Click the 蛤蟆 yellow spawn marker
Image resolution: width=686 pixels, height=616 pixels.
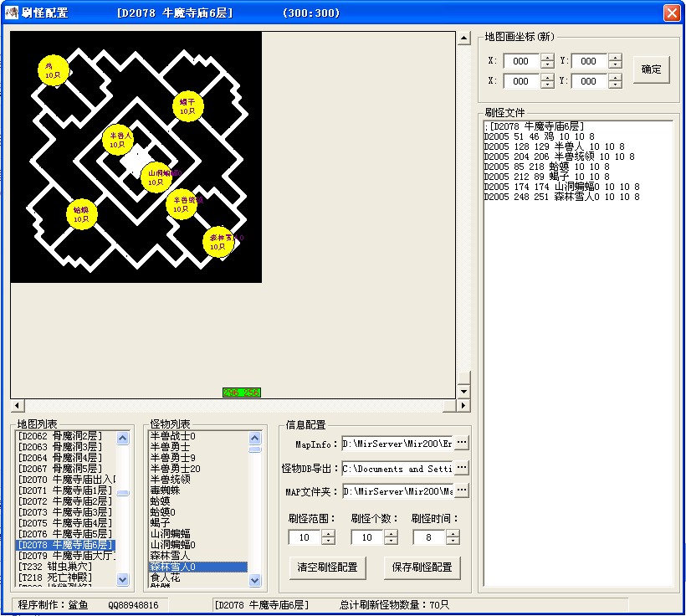(81, 214)
